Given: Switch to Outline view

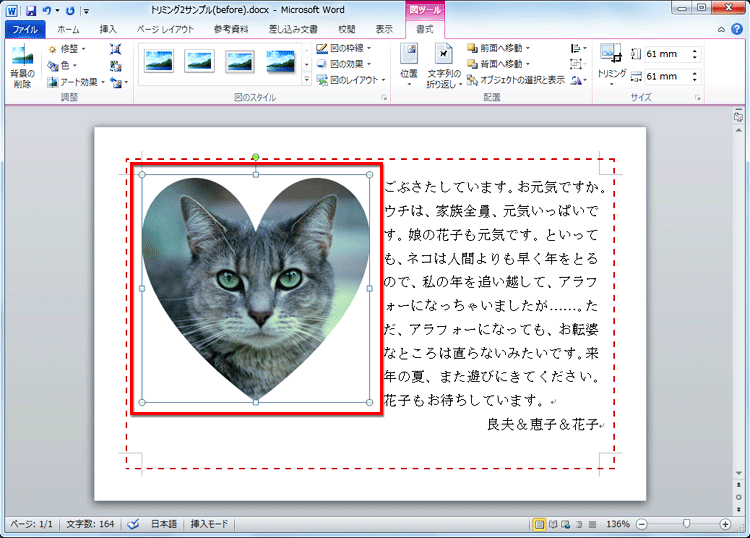Looking at the screenshot, I should pyautogui.click(x=579, y=525).
